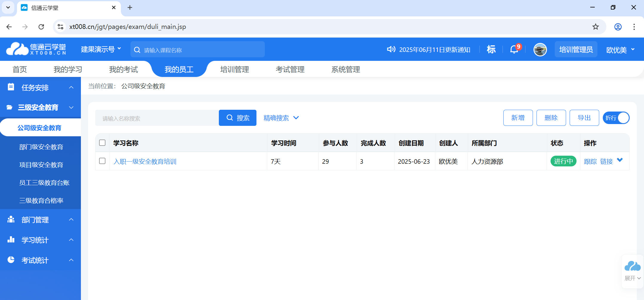Click the 导出 export button
Viewport: 644px width, 300px height.
tap(584, 118)
